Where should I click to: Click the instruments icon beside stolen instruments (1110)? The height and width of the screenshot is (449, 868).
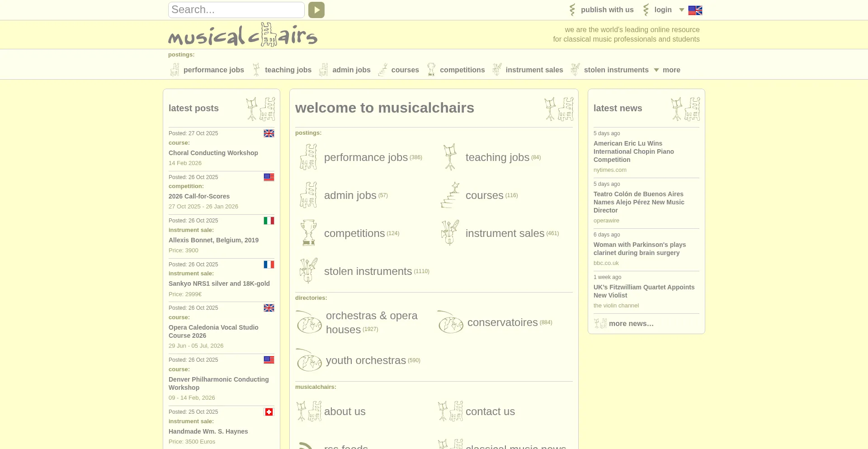pyautogui.click(x=309, y=271)
